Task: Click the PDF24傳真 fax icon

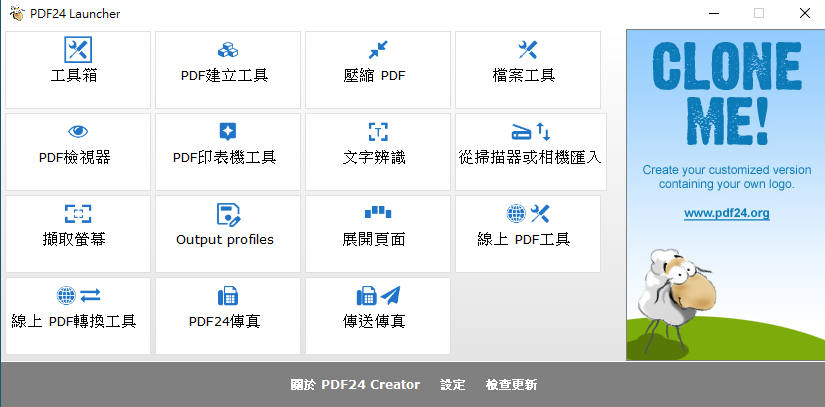Action: pos(227,296)
